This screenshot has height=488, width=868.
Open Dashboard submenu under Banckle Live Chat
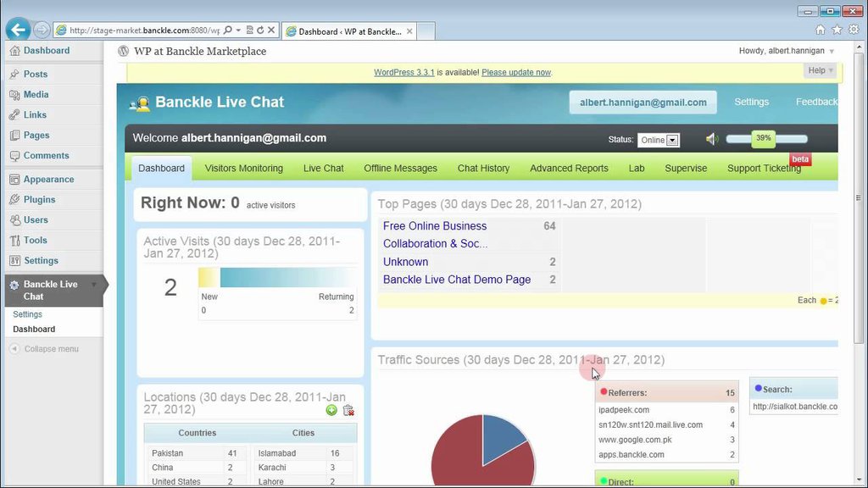click(34, 330)
